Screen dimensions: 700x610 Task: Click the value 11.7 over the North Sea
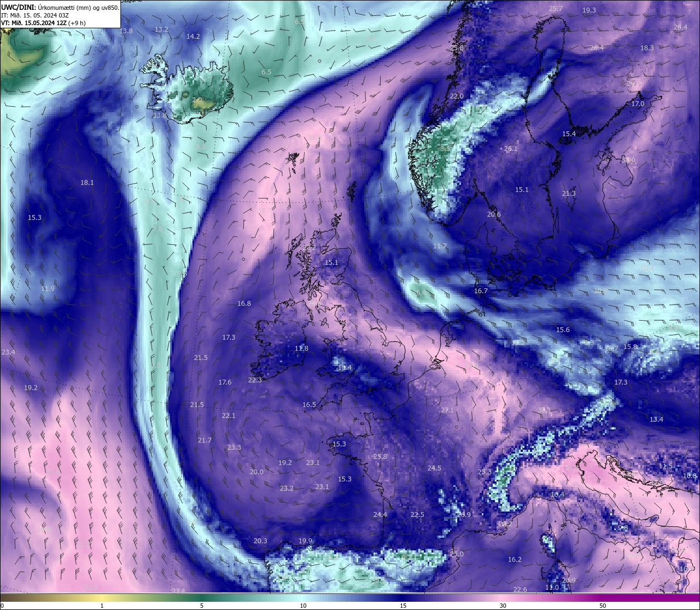click(440, 247)
